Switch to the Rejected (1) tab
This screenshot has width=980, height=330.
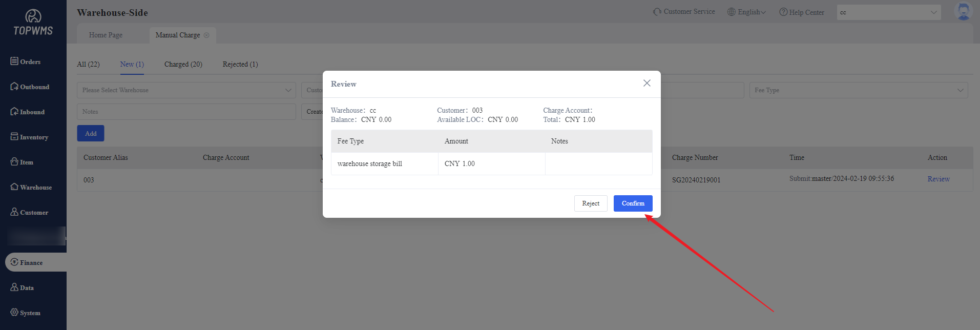click(240, 64)
